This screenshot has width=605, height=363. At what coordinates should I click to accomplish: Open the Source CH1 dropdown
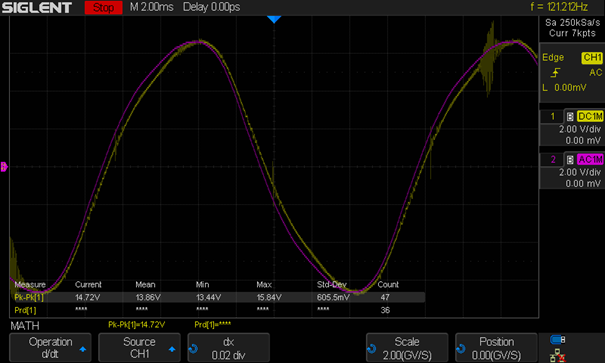pos(139,348)
